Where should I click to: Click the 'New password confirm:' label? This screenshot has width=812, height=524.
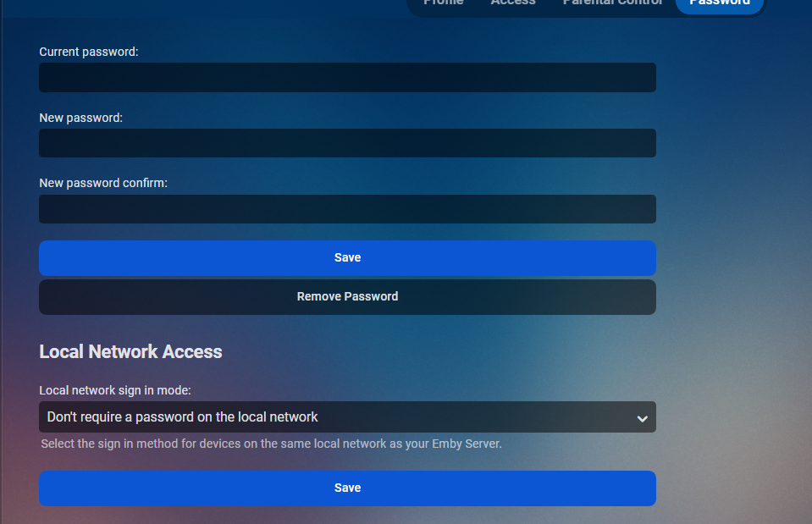click(103, 184)
